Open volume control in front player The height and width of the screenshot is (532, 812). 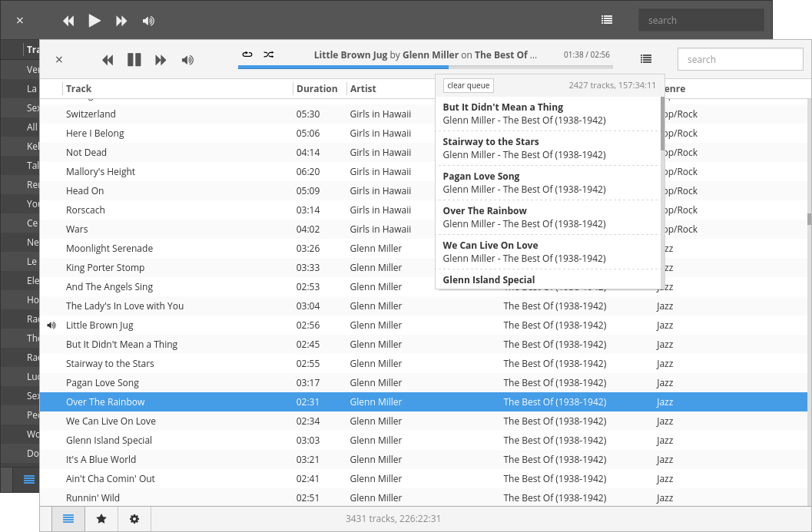(x=187, y=60)
